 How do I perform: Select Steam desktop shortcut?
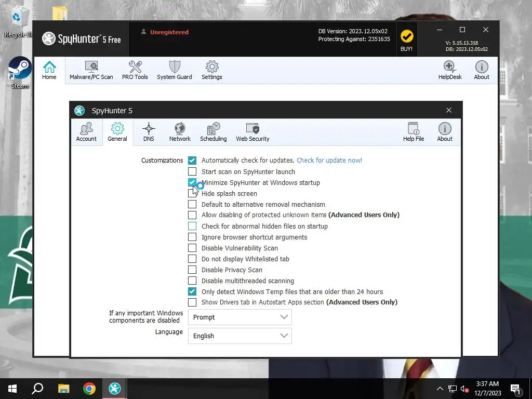[x=20, y=73]
